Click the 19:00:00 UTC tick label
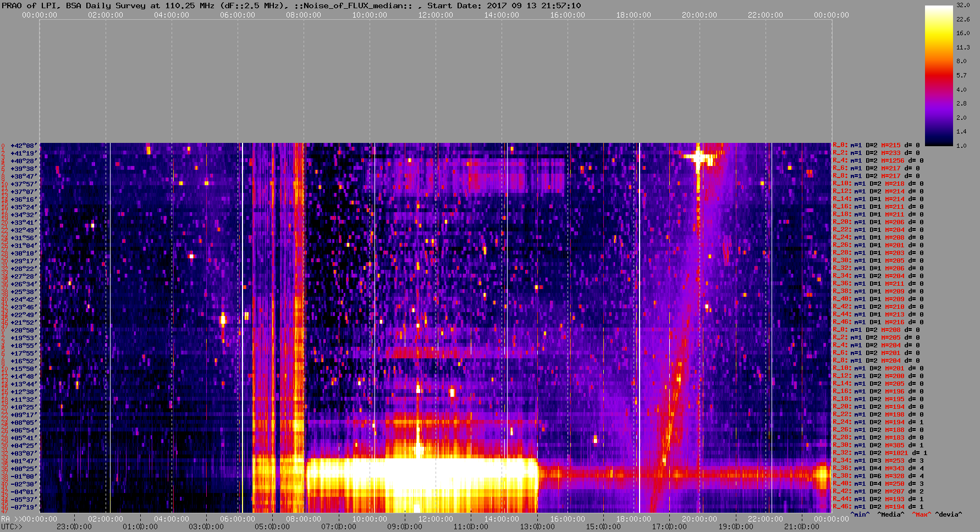Image resolution: width=980 pixels, height=532 pixels. click(x=736, y=527)
